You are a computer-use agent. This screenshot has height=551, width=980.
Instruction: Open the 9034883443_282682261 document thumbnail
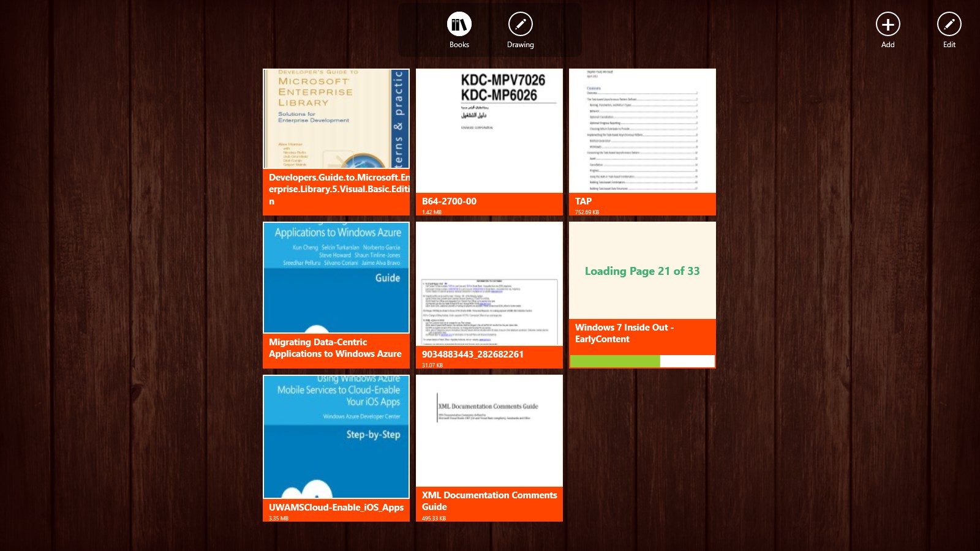[x=489, y=284]
